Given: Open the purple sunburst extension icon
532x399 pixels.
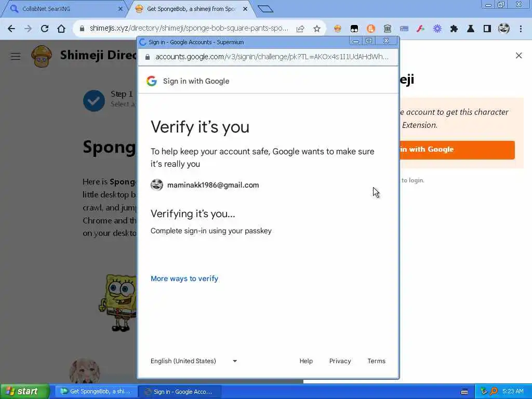Looking at the screenshot, I should (437, 29).
